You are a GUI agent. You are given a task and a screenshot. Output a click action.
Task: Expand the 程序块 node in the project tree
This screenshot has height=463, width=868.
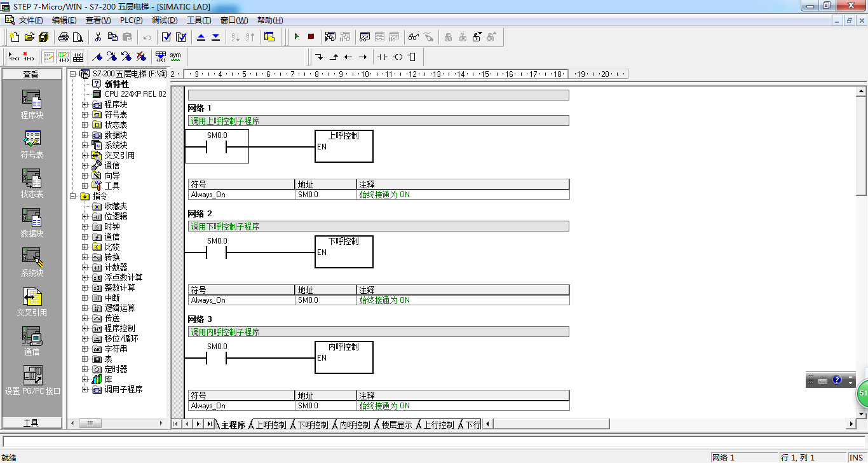tap(85, 104)
